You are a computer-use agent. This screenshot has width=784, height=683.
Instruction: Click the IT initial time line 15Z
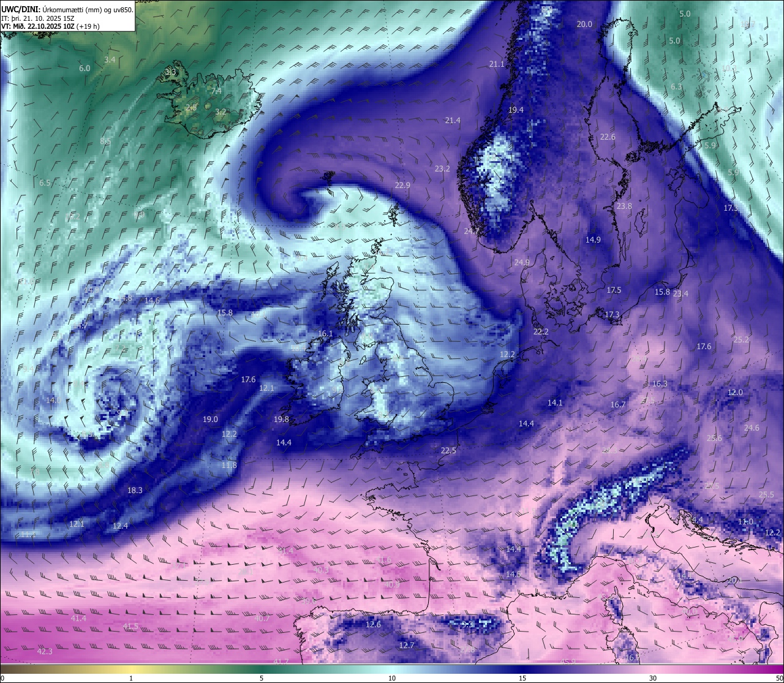[39, 18]
